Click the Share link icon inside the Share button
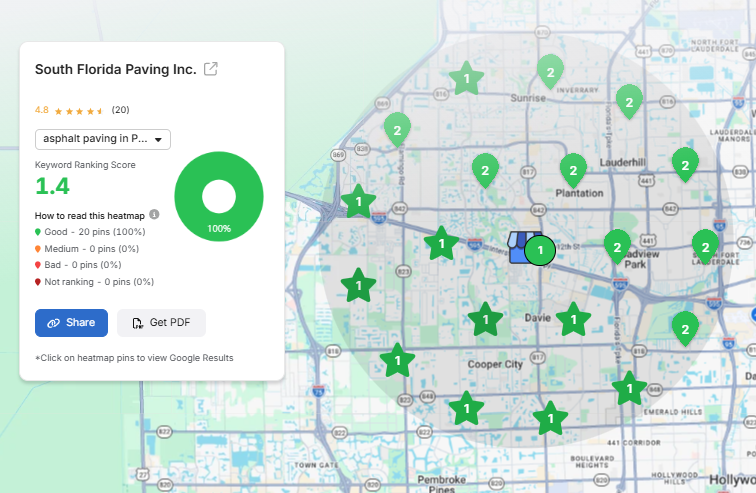Screen dimensions: 756x493 [53, 323]
